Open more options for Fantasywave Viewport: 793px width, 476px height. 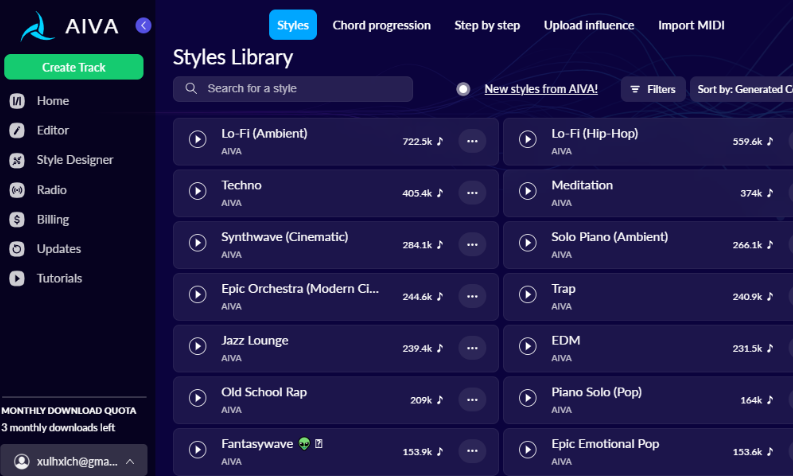472,451
